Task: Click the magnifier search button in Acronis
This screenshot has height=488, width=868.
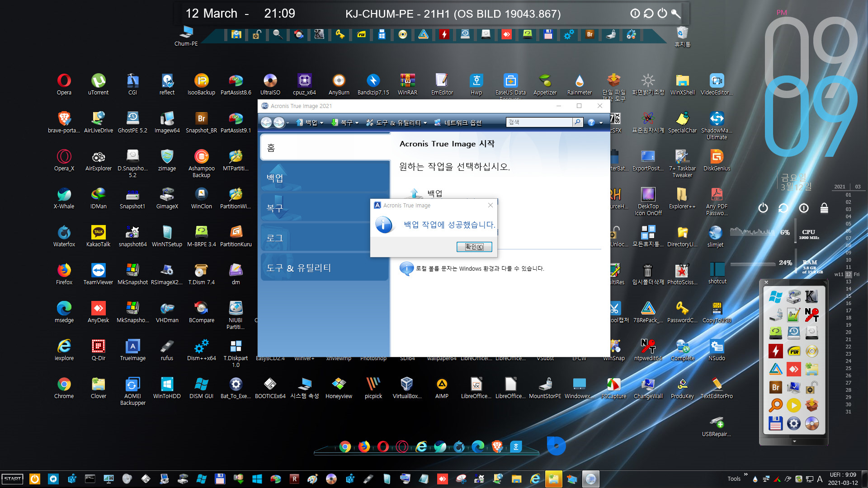Action: pos(577,122)
